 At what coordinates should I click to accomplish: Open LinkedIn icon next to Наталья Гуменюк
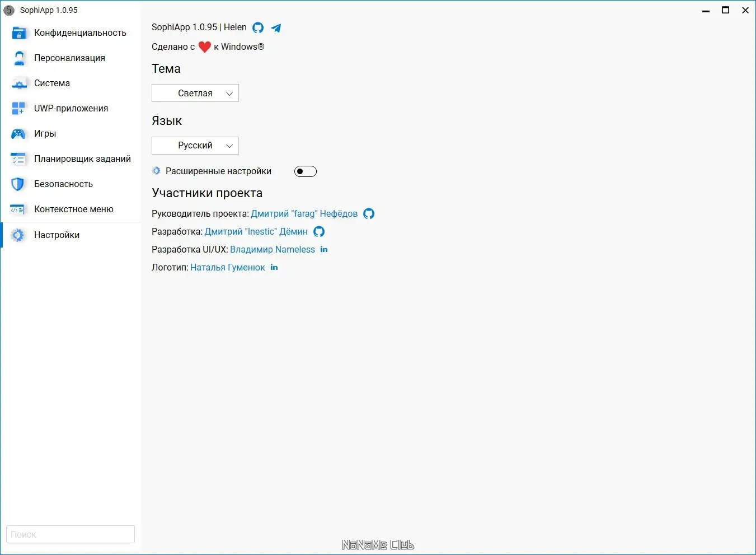274,268
